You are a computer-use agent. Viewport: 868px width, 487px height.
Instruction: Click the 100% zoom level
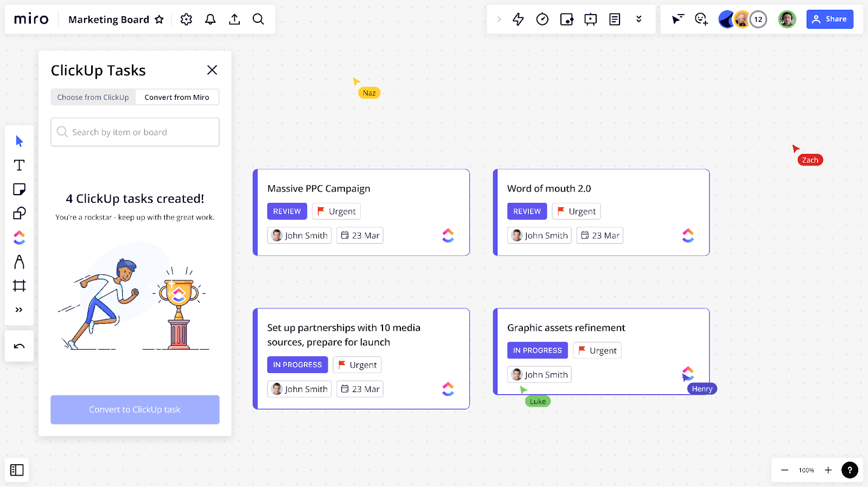tap(806, 470)
